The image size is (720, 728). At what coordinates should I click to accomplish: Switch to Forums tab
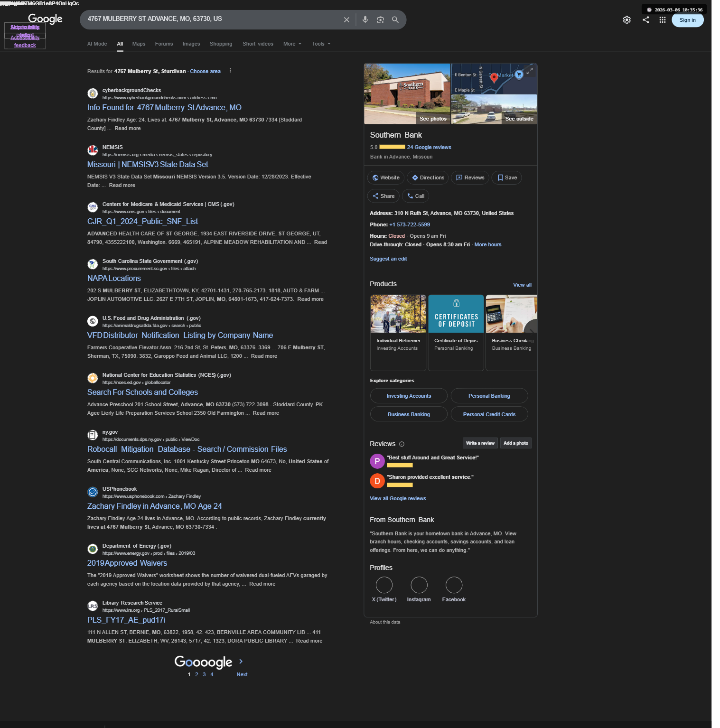click(164, 44)
